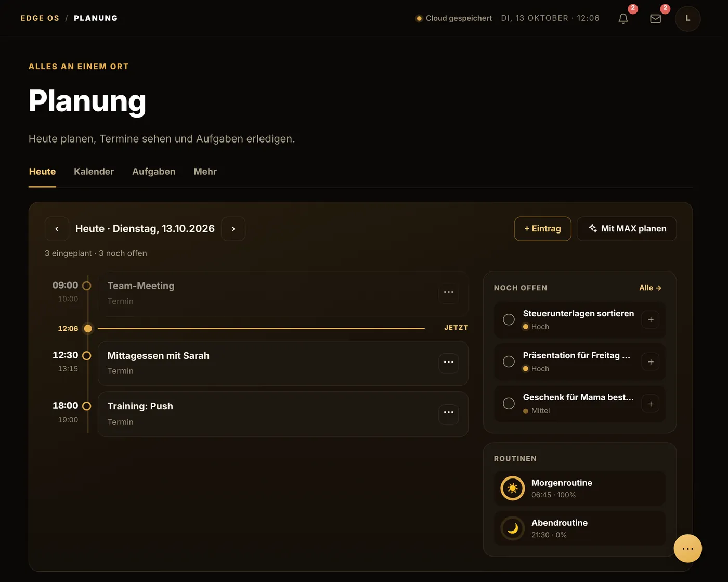Add Steuerunterlagen sortieren to the plan with plus
Image resolution: width=728 pixels, height=582 pixels.
(651, 320)
